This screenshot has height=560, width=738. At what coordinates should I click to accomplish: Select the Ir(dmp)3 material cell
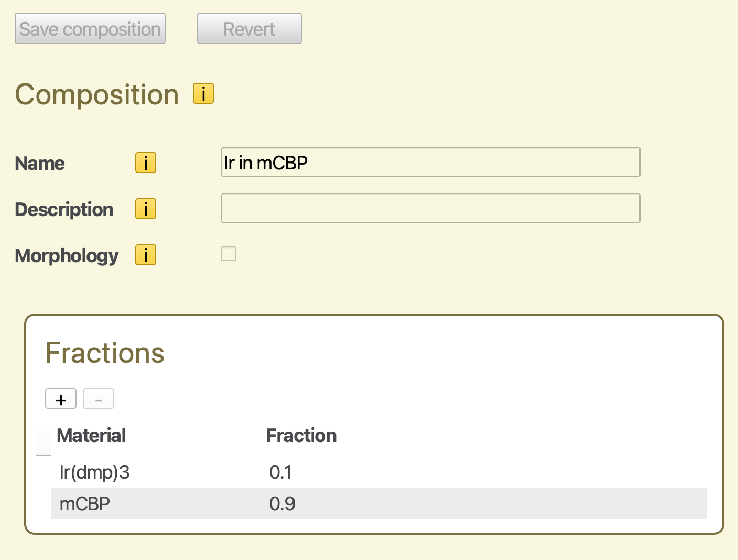coord(95,472)
